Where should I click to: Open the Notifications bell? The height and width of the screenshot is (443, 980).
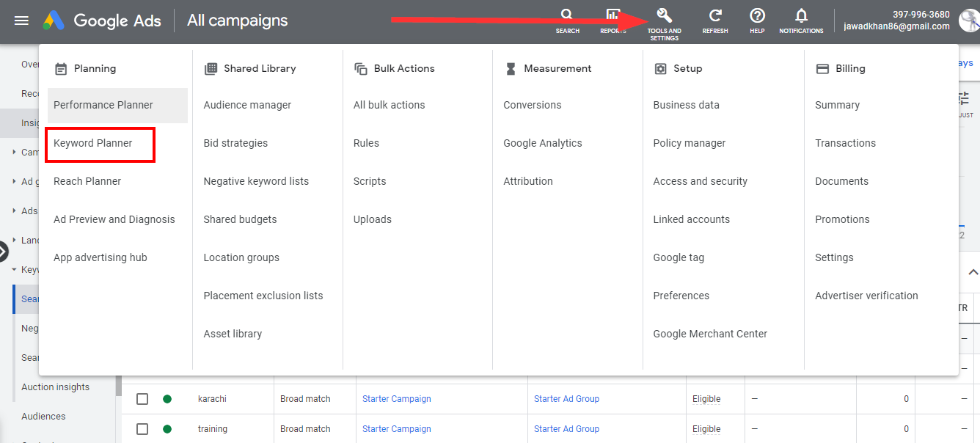801,16
